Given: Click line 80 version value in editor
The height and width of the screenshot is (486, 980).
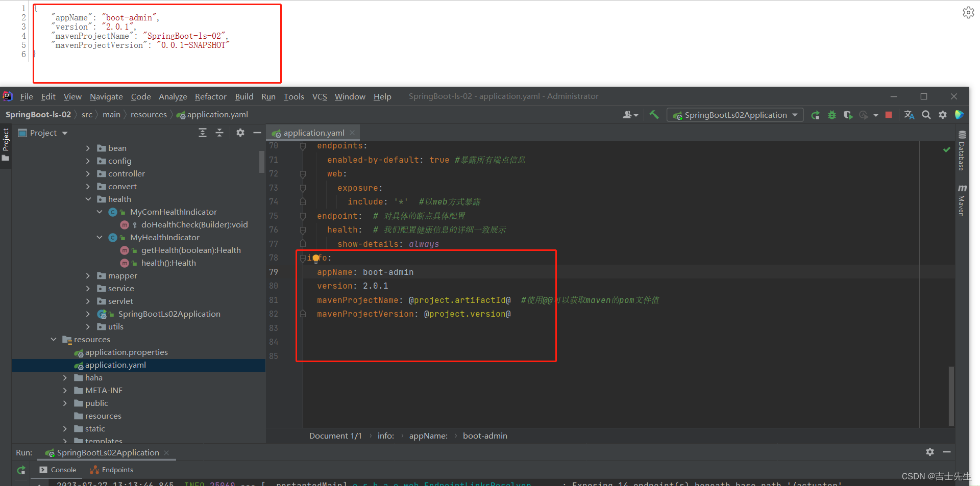Looking at the screenshot, I should pyautogui.click(x=375, y=286).
